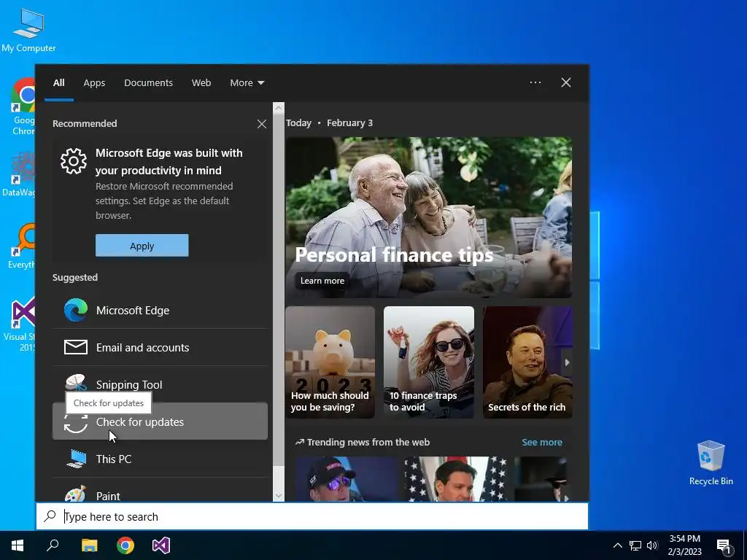Apply the recommended Edge settings
The image size is (747, 560).
(x=142, y=246)
